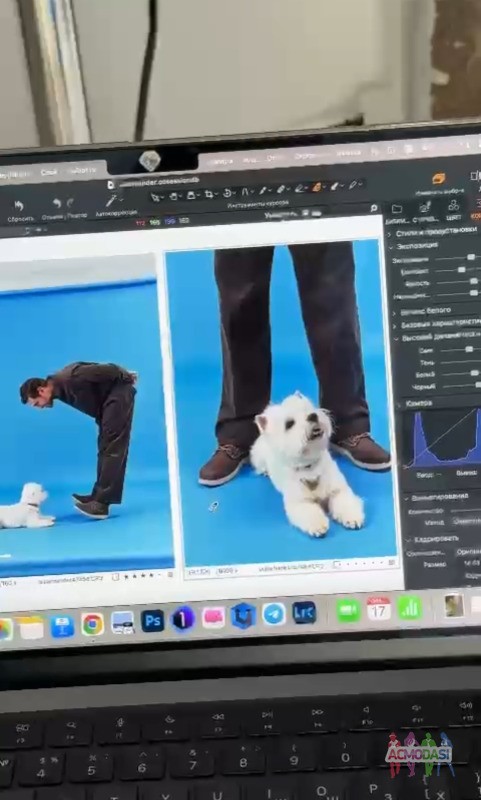Select the keystone cursor tool
Viewport: 481px width, 800px height.
click(244, 192)
